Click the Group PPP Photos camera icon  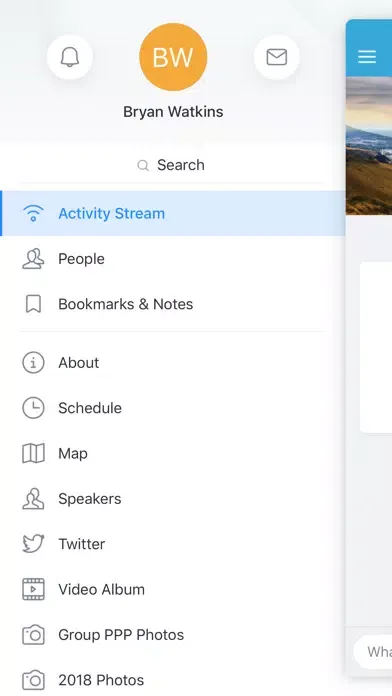tap(33, 635)
